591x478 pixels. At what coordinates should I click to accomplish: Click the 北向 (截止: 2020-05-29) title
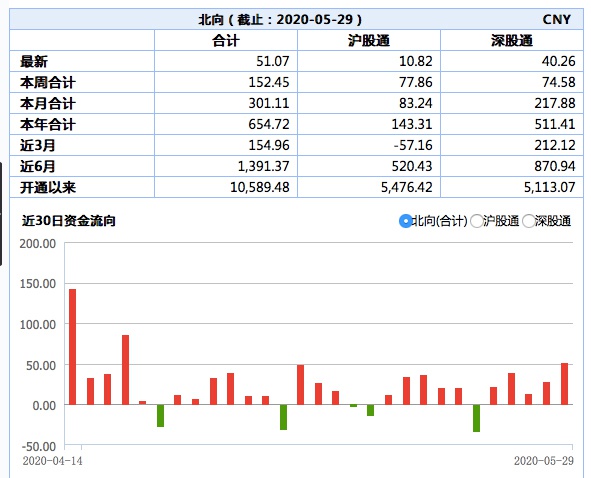click(x=280, y=19)
